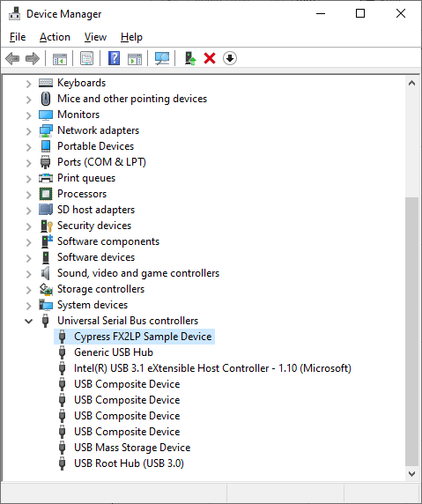Click the red X Uninstall device icon
Screen dimensions: 422x504
(x=210, y=58)
